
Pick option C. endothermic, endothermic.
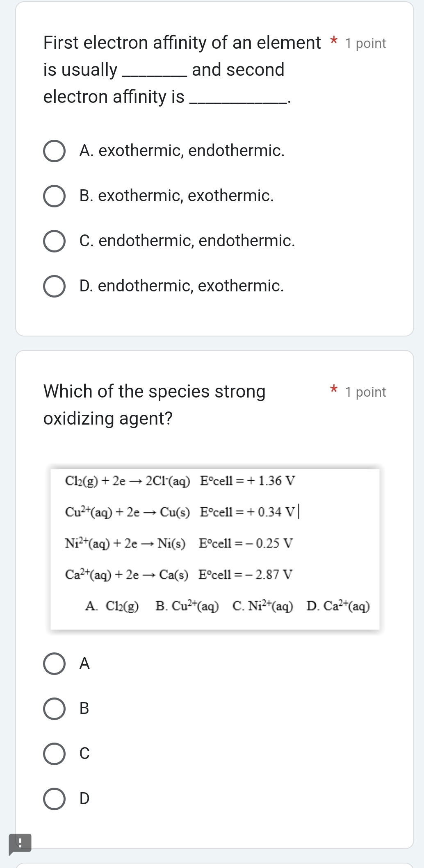[54, 241]
